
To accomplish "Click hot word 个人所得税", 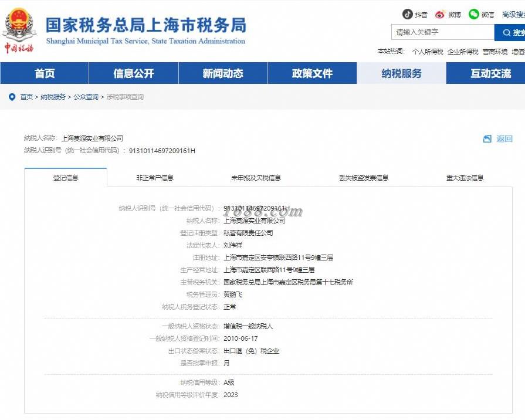I will click(x=428, y=52).
